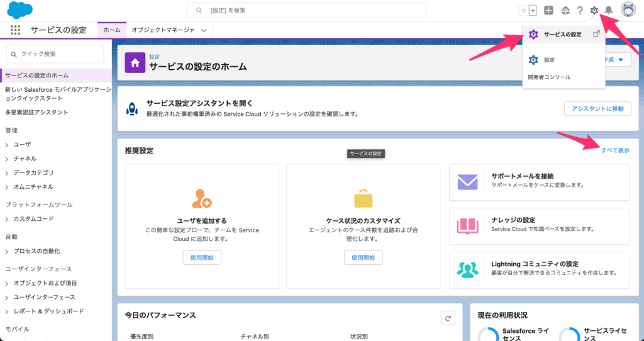Expand the ユーザ tree node

tap(6, 145)
